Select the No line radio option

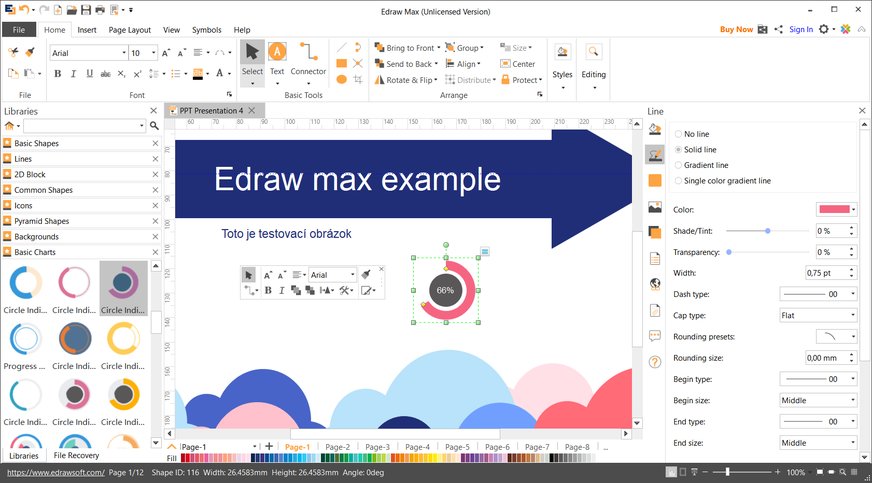tap(679, 133)
